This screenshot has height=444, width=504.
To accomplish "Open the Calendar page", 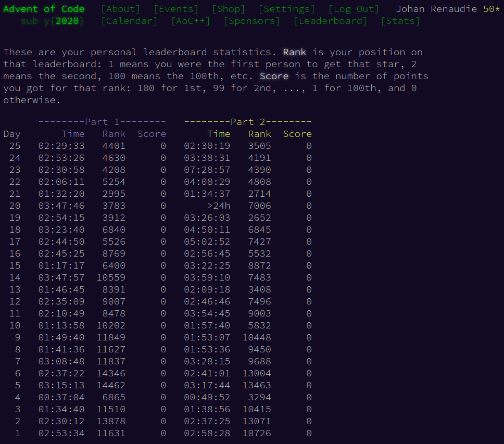I will (x=130, y=21).
